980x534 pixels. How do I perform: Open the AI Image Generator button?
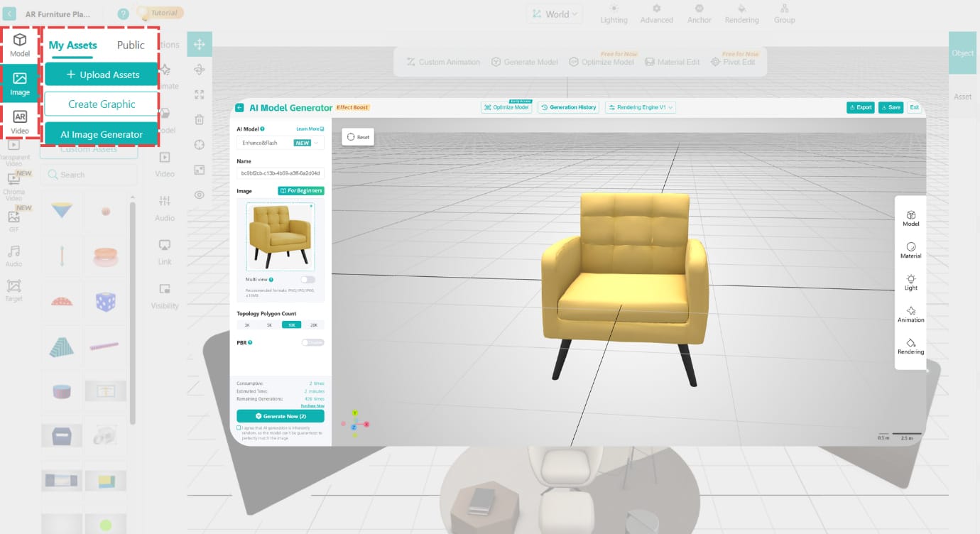click(x=102, y=134)
